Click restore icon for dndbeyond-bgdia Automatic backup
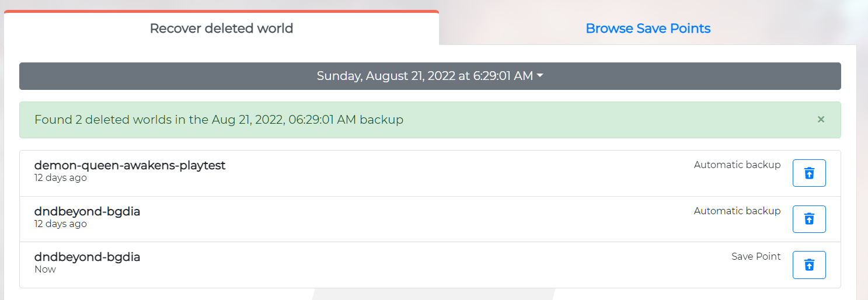This screenshot has height=300, width=868. click(809, 219)
